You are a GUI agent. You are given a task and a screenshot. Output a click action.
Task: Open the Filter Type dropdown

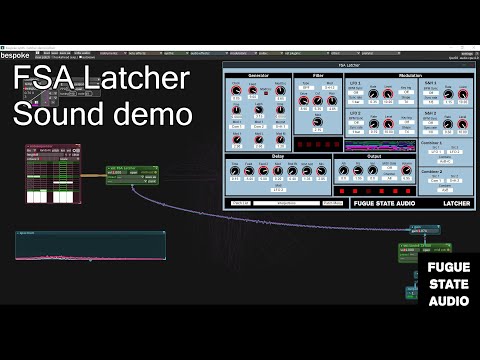[306, 88]
